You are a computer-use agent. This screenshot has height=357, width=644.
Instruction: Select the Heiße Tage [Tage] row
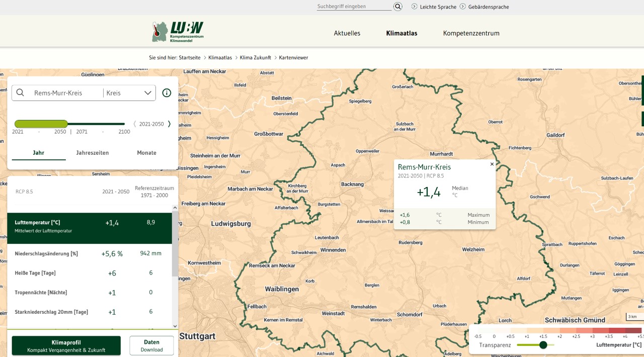[90, 273]
